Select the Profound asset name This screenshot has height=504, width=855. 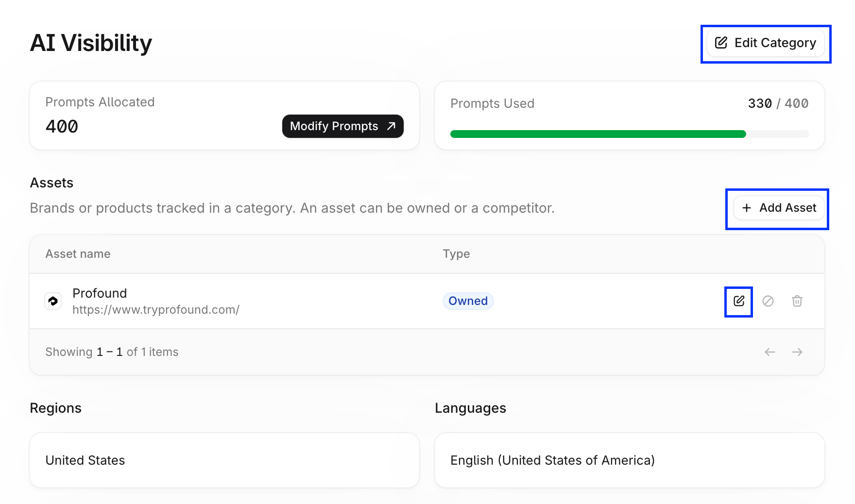click(100, 293)
